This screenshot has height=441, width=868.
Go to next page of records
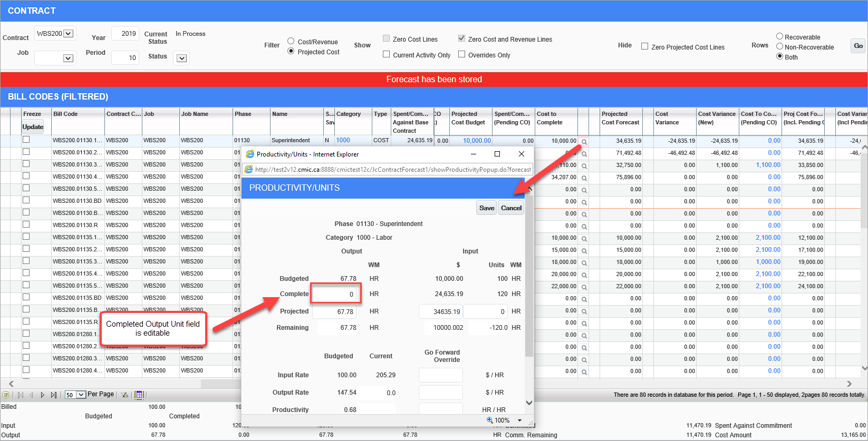coord(43,395)
